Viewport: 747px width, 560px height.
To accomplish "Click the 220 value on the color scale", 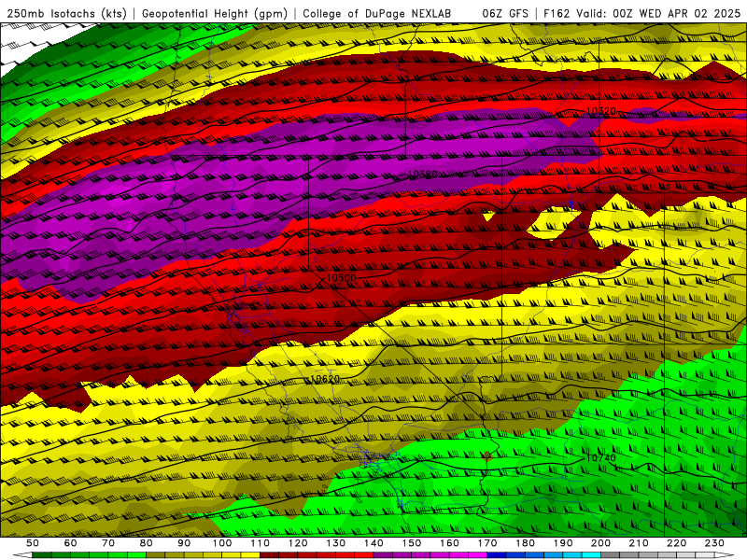I will click(676, 543).
